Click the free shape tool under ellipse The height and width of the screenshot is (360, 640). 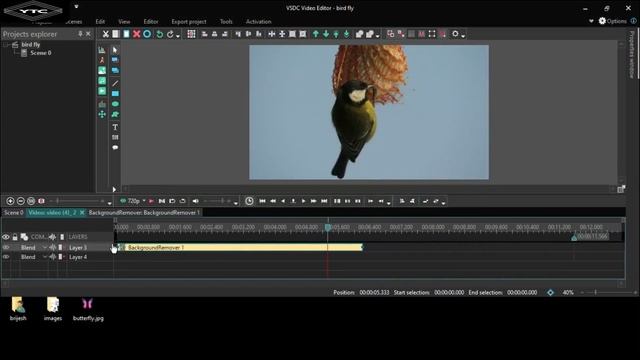tap(115, 115)
